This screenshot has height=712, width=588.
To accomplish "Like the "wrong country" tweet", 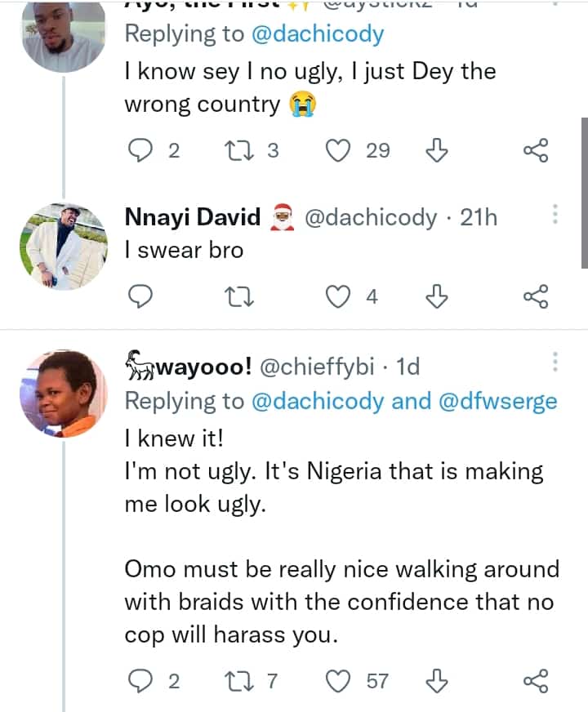I will (x=337, y=150).
